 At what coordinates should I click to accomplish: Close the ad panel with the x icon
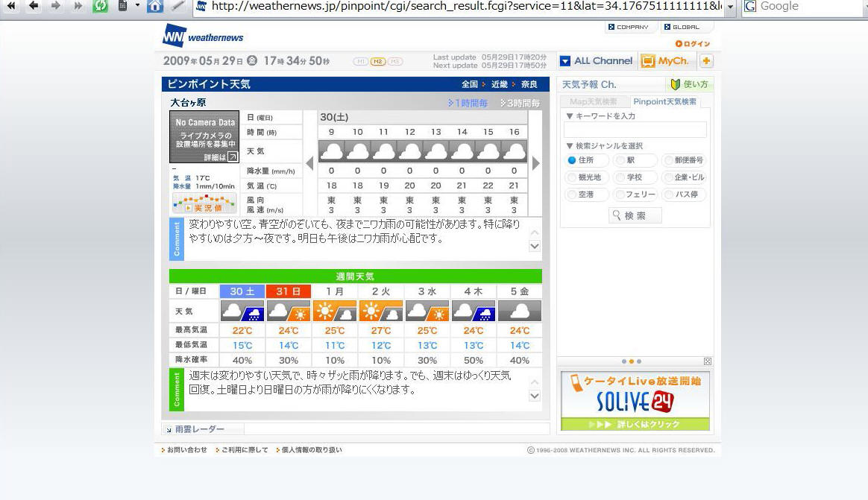(708, 361)
